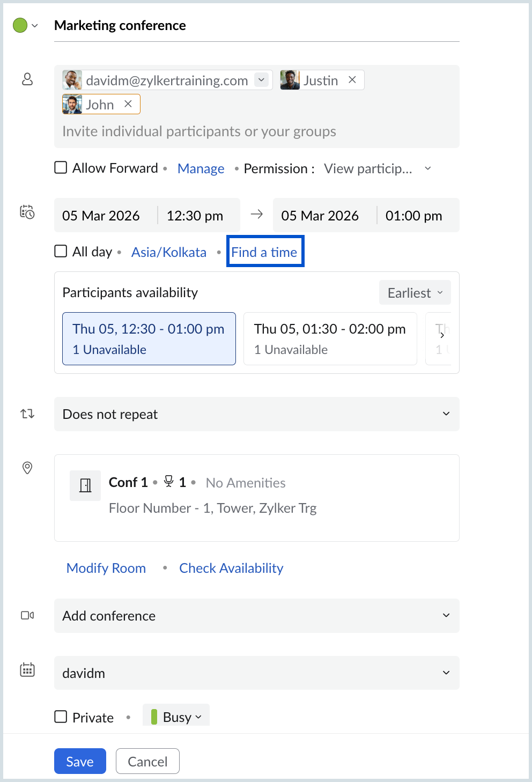
Task: Click the video conference camera icon
Action: (27, 615)
